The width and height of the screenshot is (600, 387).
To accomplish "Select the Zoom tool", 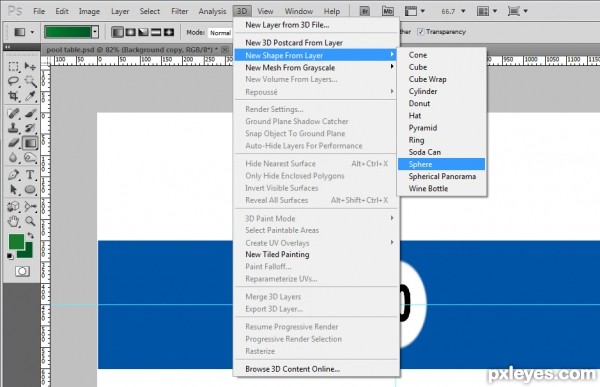I will [x=30, y=221].
